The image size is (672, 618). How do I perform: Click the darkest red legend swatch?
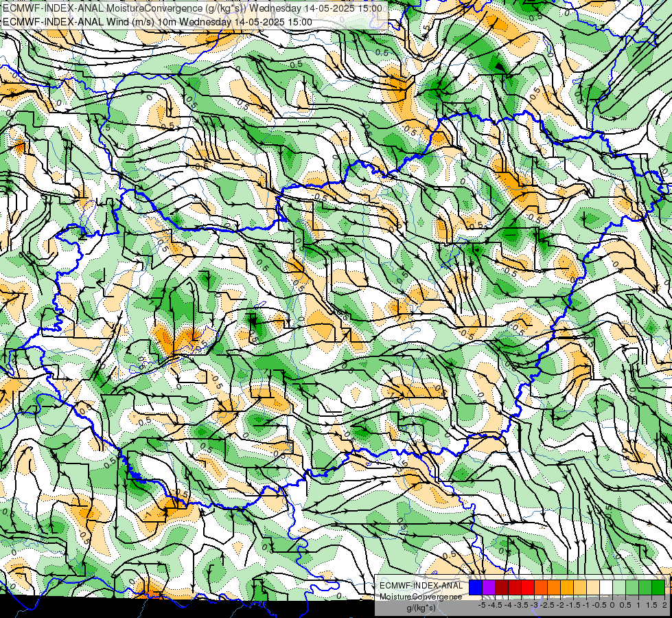[502, 587]
